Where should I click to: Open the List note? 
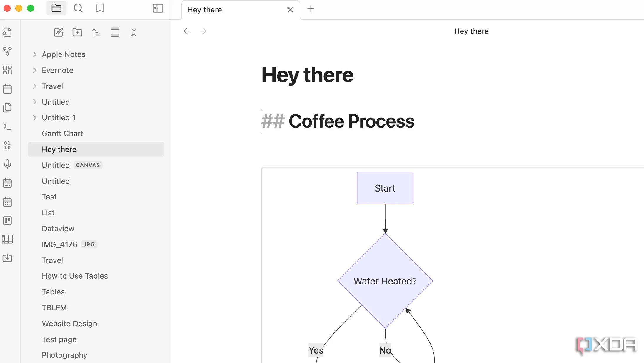96,213
